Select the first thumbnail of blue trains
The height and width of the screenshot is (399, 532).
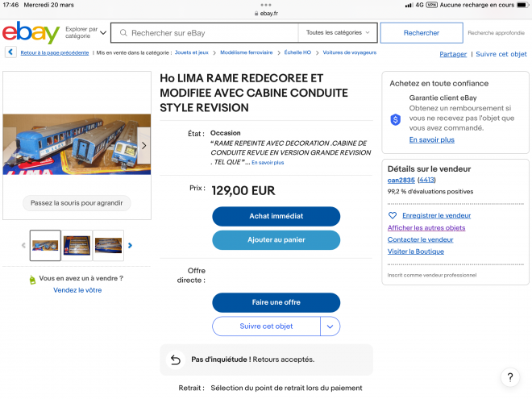pos(45,245)
